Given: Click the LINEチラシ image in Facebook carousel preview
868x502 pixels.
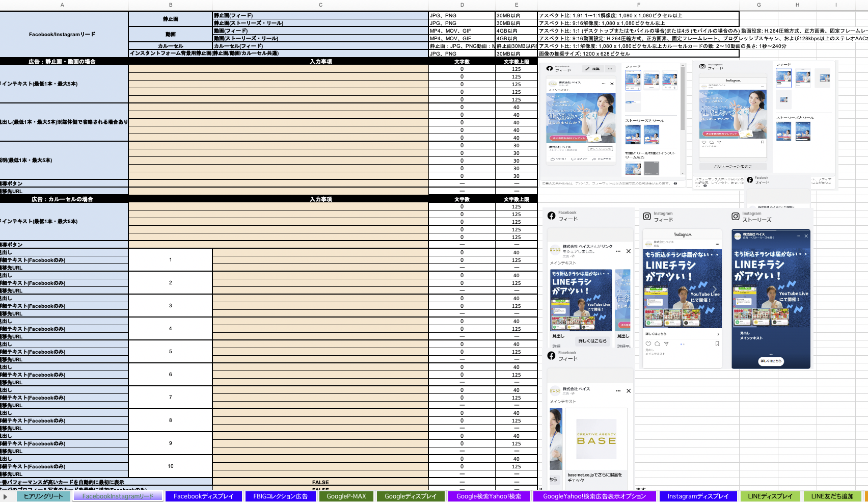Looking at the screenshot, I should click(581, 300).
